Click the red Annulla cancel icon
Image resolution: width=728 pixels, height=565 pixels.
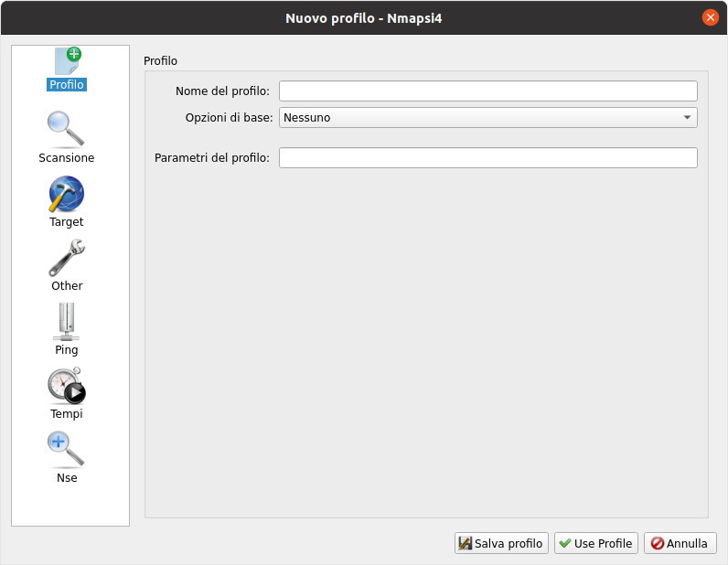click(x=657, y=543)
